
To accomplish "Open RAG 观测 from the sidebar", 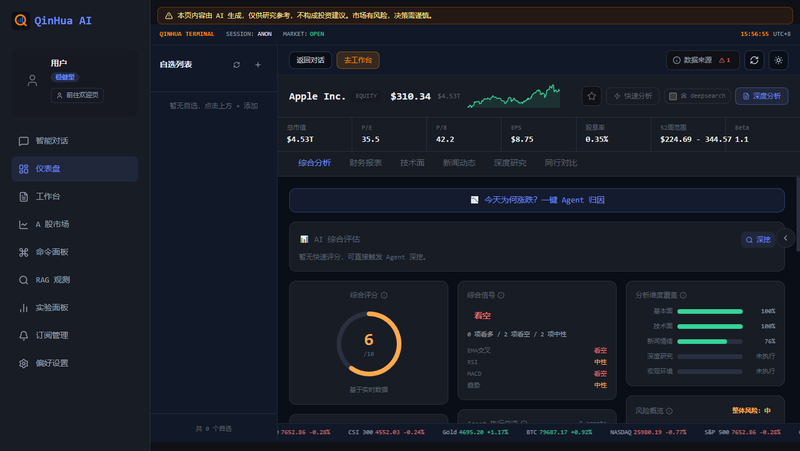I will coord(74,280).
